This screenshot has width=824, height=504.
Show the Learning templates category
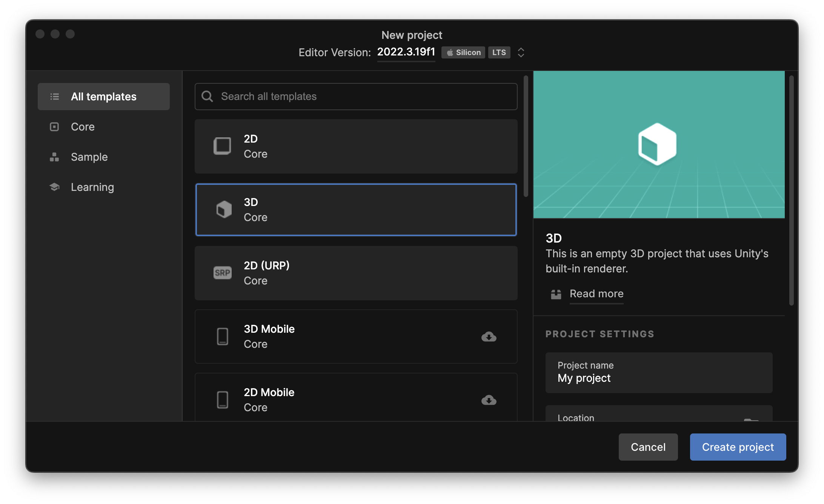click(x=92, y=187)
